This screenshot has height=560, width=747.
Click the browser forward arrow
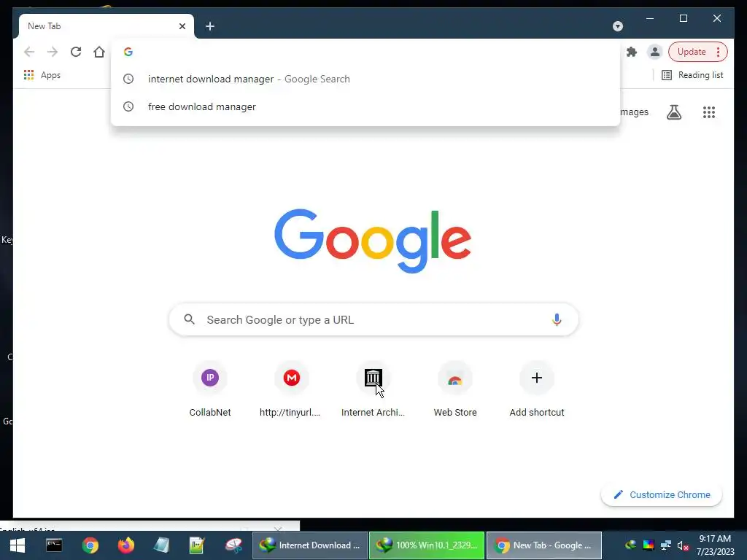click(53, 52)
